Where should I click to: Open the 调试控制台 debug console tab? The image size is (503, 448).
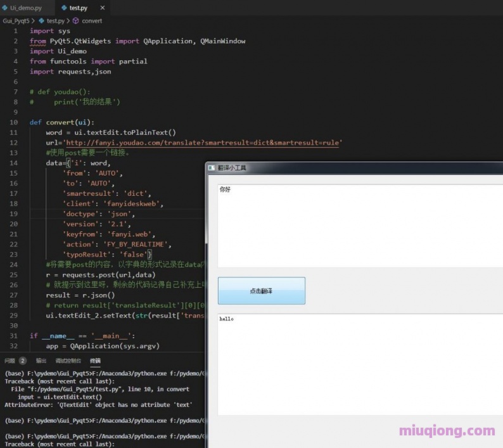(68, 361)
